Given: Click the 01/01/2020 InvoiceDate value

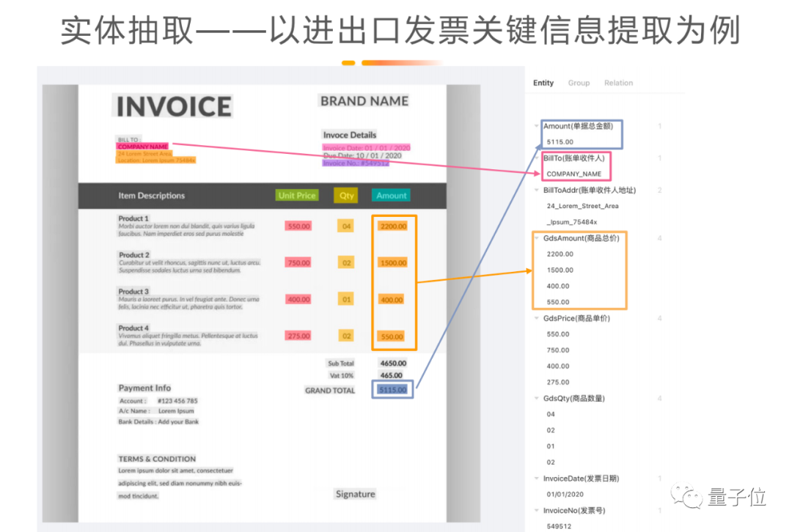Looking at the screenshot, I should tap(565, 494).
